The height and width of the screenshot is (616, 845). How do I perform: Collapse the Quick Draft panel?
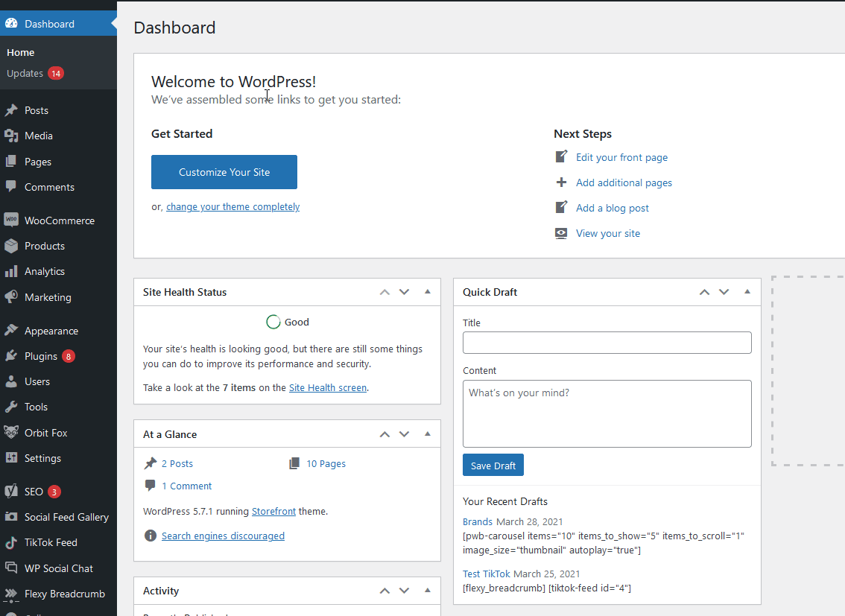coord(747,292)
